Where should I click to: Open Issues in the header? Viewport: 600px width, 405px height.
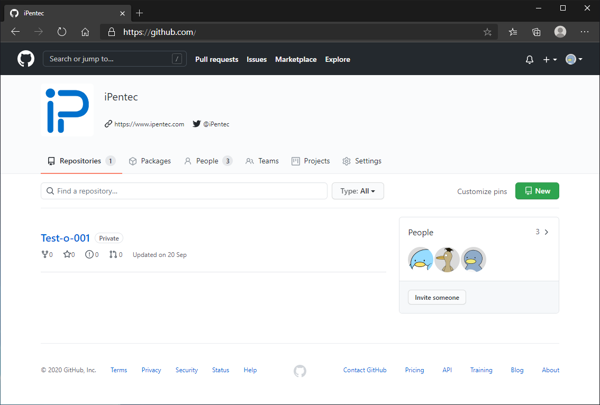(256, 59)
